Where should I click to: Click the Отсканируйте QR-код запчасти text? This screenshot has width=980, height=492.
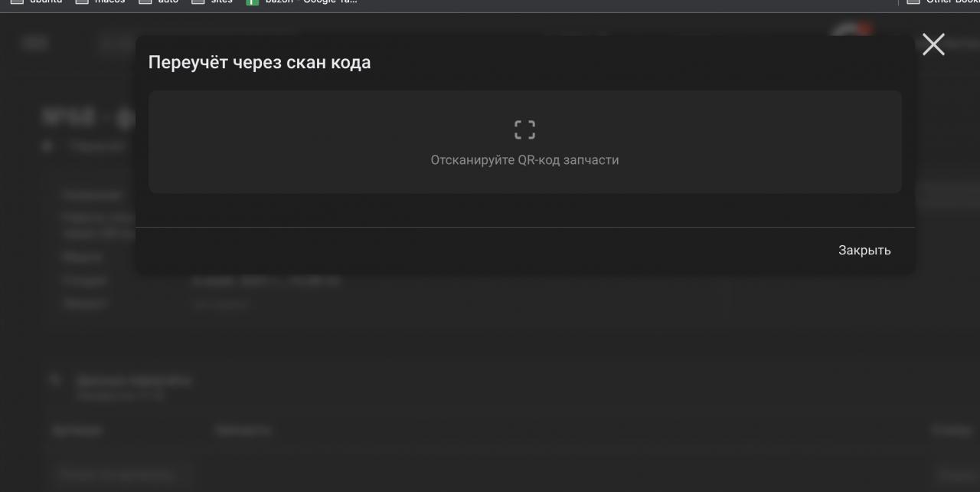tap(524, 160)
